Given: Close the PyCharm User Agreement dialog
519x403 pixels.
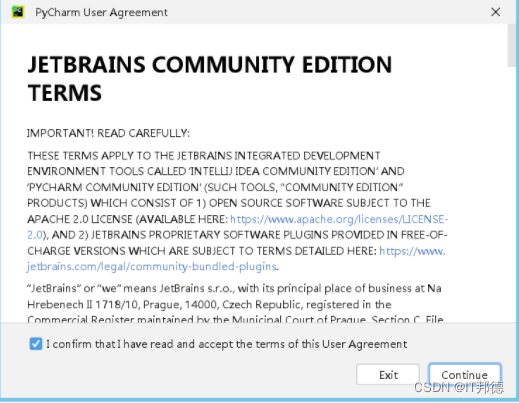Looking at the screenshot, I should pyautogui.click(x=495, y=12).
